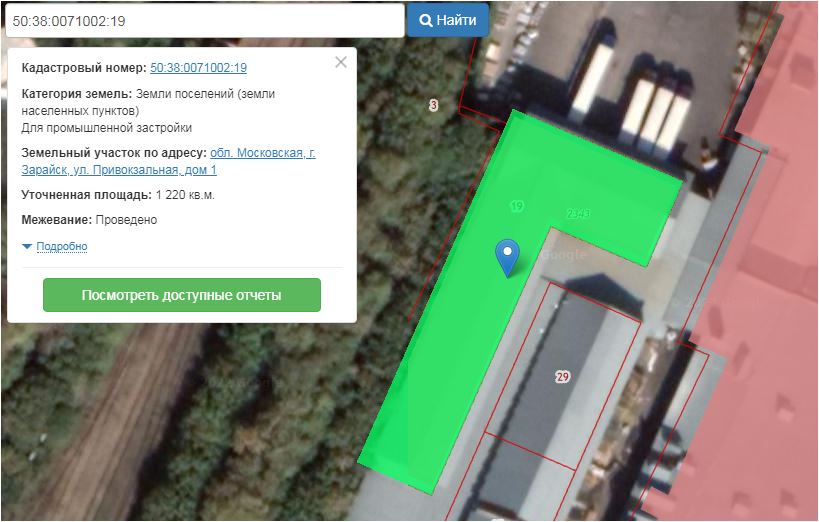Close the parcel info popup
819x522 pixels.
click(341, 62)
